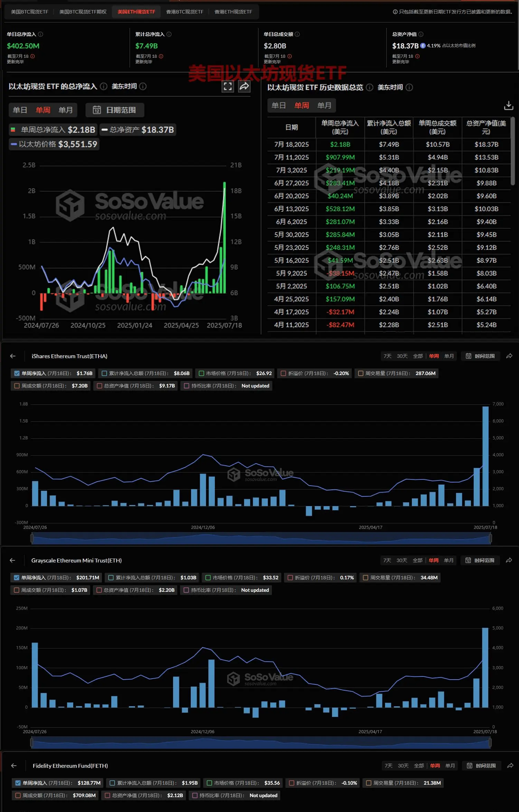Enable 周成交额 $7.20B series for ETHA
The height and width of the screenshot is (812, 519).
coord(17,386)
